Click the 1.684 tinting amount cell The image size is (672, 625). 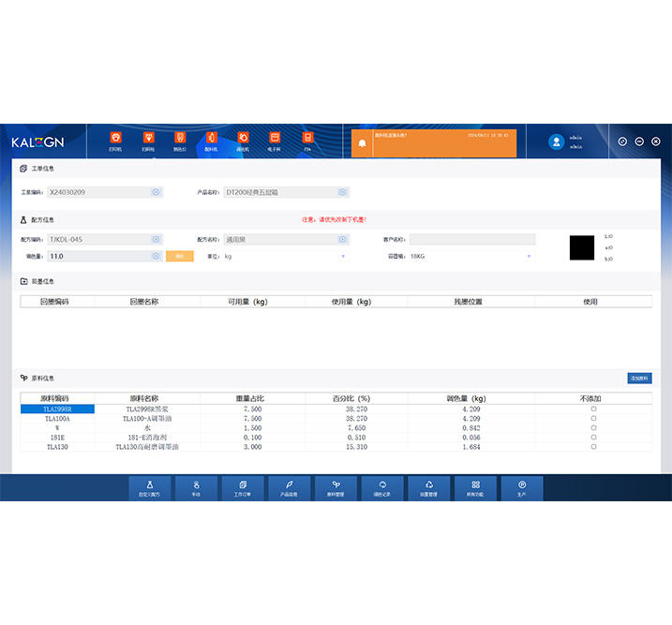tap(471, 447)
